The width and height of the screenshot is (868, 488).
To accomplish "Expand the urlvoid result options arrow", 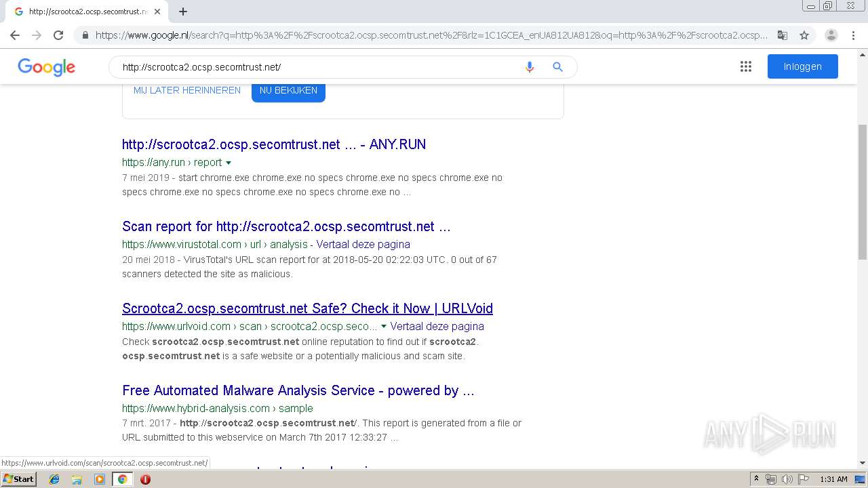I will pyautogui.click(x=384, y=326).
